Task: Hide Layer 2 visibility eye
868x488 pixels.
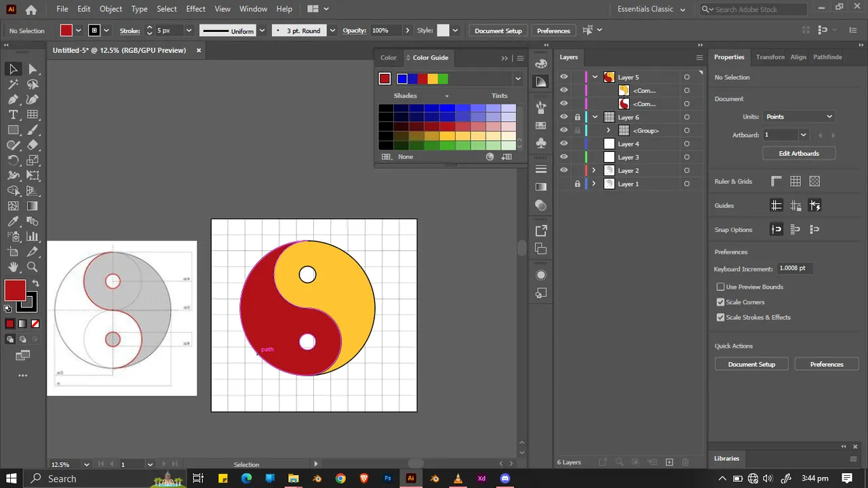Action: click(x=564, y=171)
